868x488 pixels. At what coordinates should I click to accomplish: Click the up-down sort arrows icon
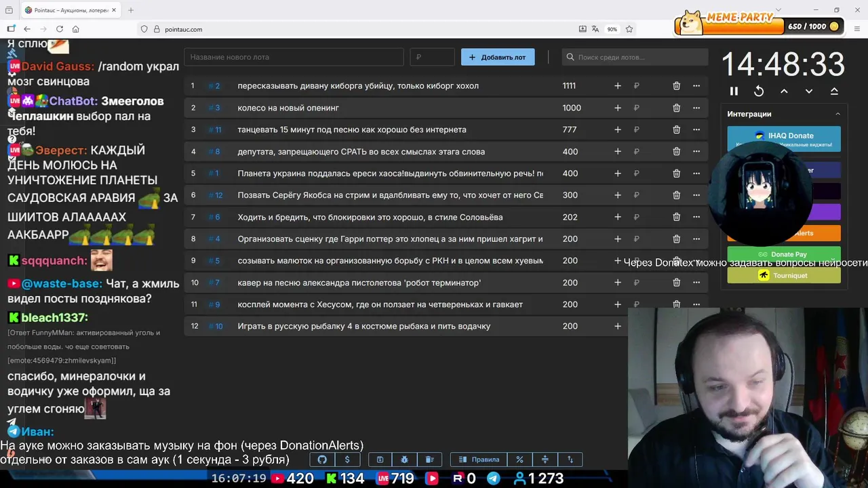tap(570, 460)
